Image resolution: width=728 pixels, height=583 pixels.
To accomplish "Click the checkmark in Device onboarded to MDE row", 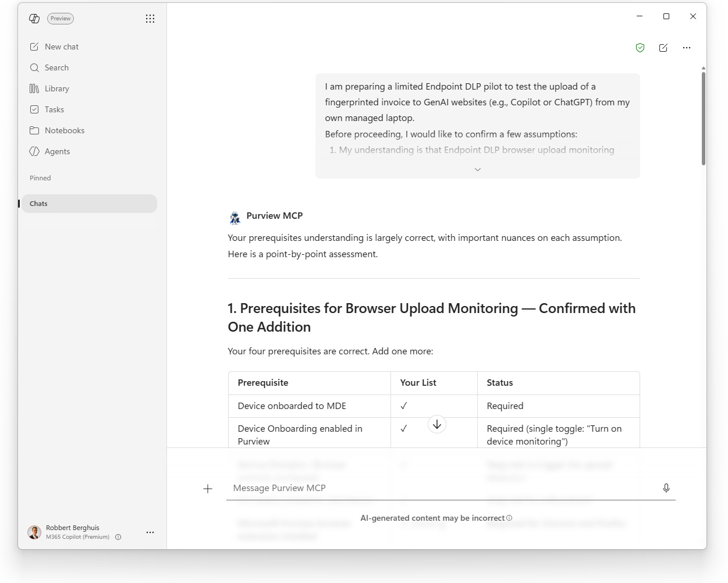I will pyautogui.click(x=404, y=406).
